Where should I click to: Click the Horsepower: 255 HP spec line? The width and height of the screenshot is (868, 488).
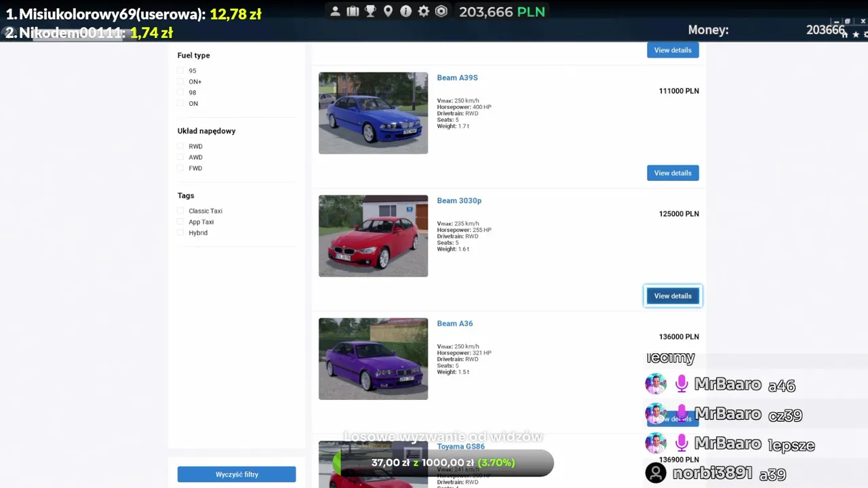(x=464, y=230)
